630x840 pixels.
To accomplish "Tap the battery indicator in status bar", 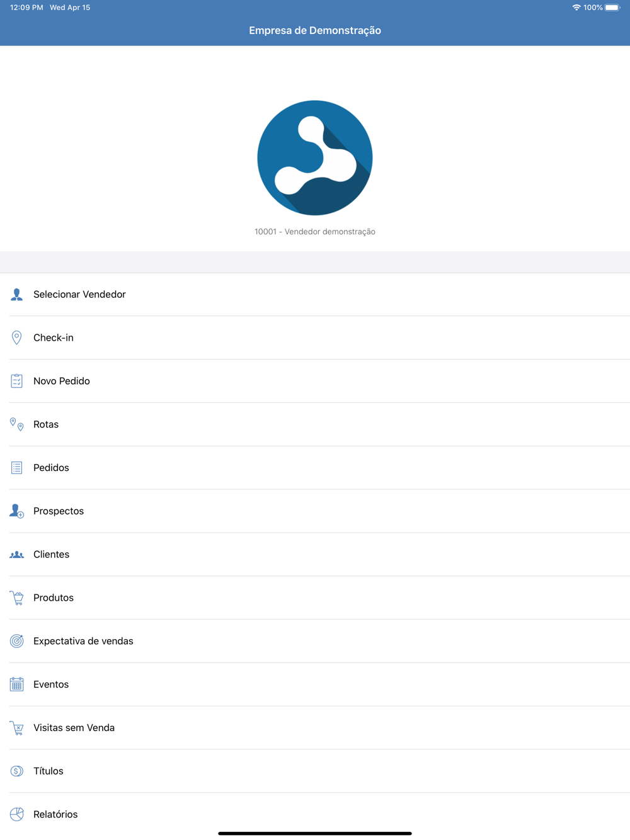I will [612, 8].
